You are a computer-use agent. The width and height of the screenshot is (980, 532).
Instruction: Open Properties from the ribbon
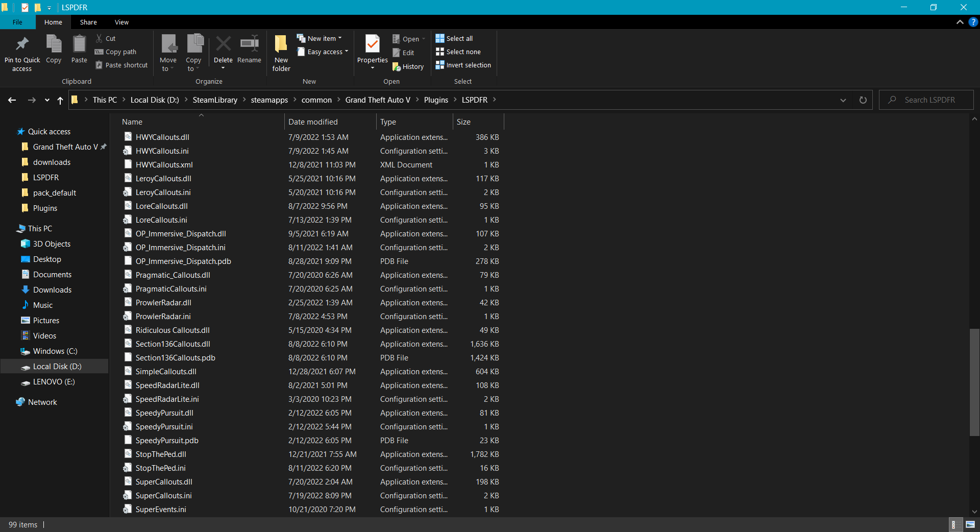(x=373, y=45)
